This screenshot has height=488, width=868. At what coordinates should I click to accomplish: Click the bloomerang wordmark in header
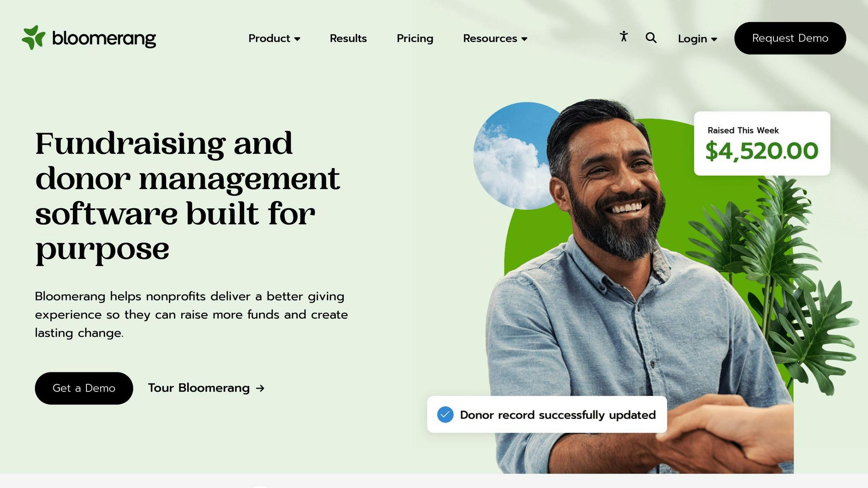[104, 38]
